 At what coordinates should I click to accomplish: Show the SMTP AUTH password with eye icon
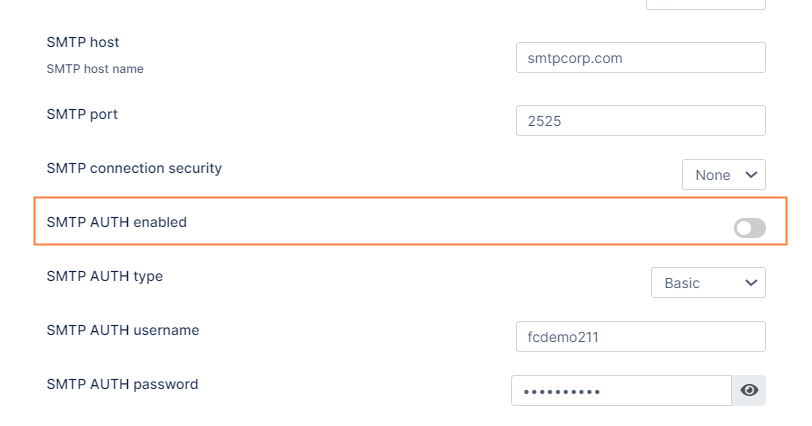(749, 390)
